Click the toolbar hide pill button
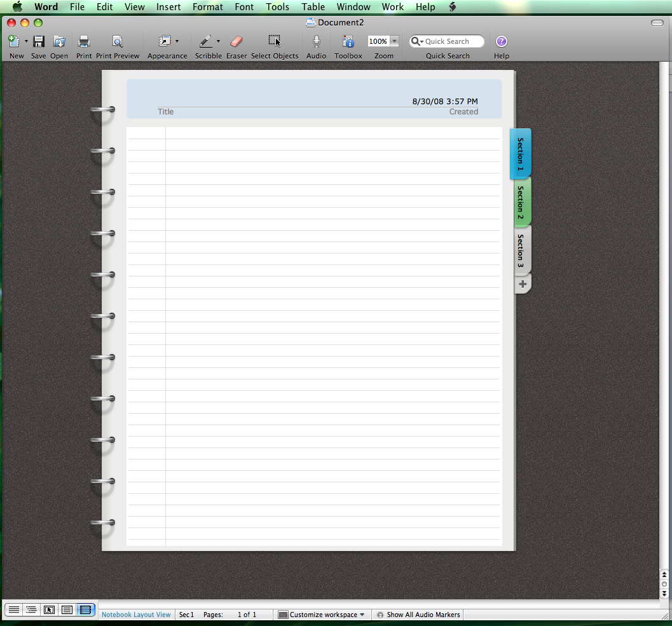 pos(657,23)
